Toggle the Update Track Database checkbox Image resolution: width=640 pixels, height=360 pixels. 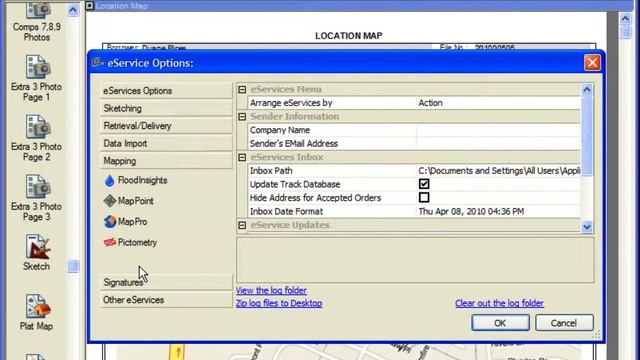pos(424,184)
